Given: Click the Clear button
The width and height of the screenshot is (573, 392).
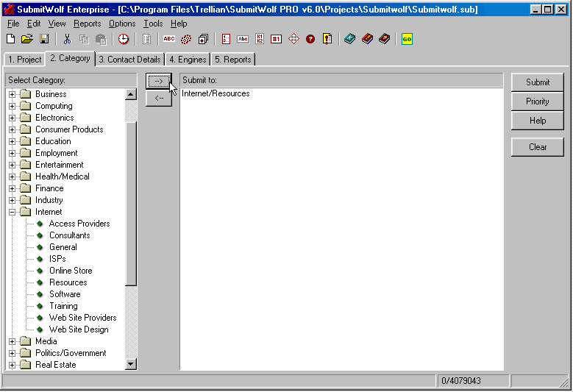Looking at the screenshot, I should (538, 147).
